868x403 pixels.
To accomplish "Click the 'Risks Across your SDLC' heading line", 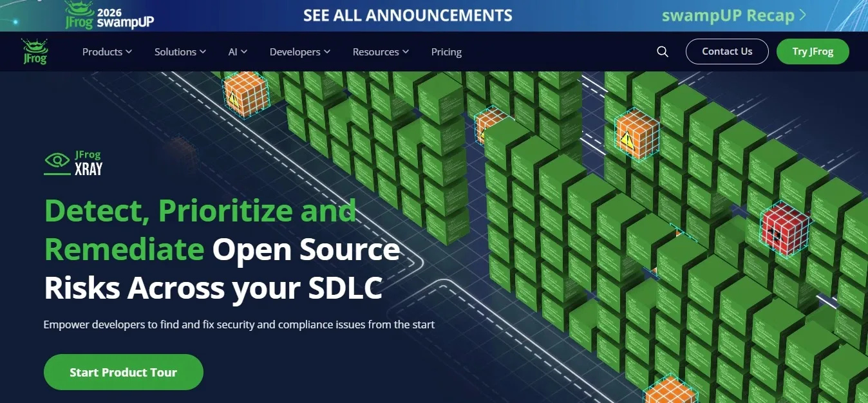I will coord(213,288).
